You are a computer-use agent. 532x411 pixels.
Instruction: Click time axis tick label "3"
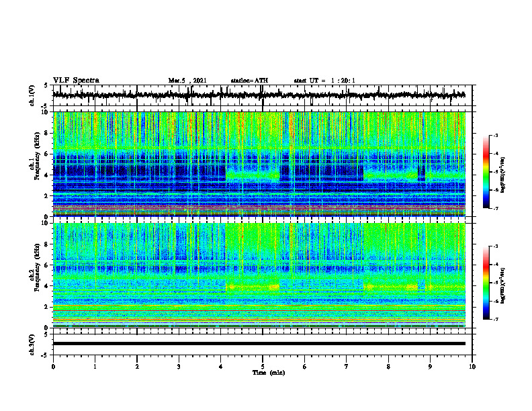pyautogui.click(x=179, y=367)
